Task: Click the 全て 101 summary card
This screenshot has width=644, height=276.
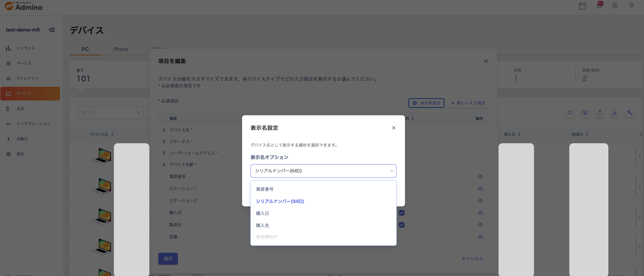Action: click(x=109, y=75)
